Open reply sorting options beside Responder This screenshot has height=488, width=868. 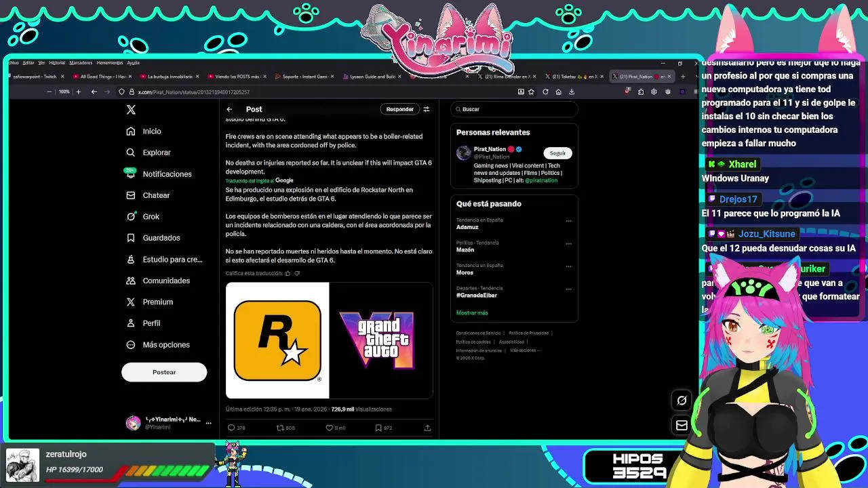(427, 109)
